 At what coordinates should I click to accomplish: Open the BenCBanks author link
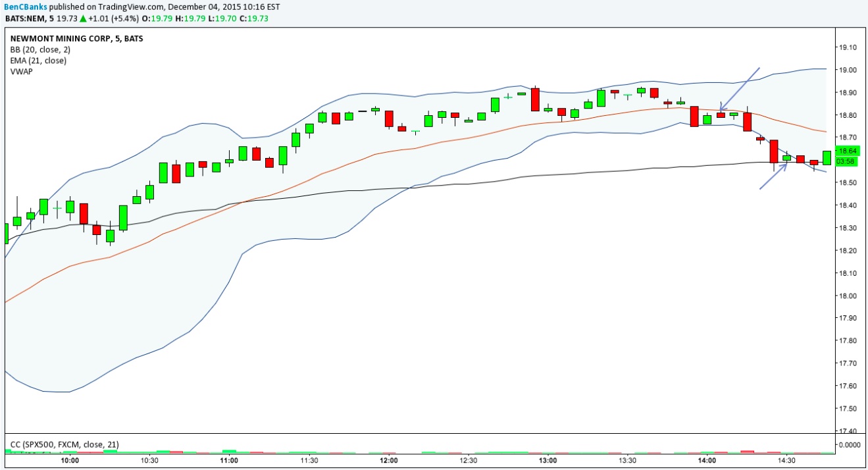click(x=26, y=7)
